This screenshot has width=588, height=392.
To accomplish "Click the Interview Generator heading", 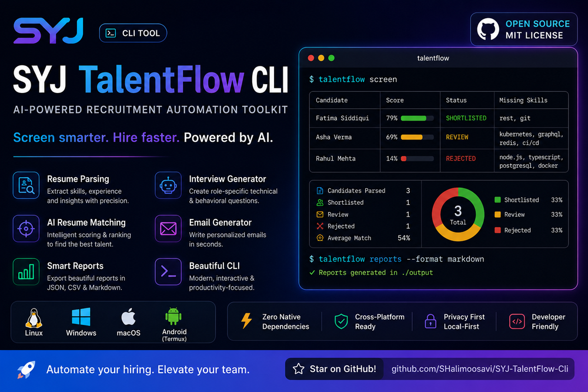I will click(x=228, y=179).
